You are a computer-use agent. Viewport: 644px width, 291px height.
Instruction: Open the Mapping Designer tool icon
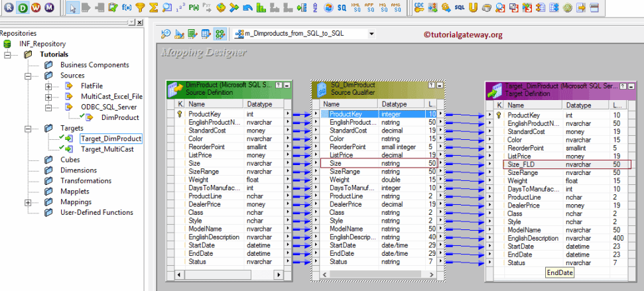coord(219,34)
